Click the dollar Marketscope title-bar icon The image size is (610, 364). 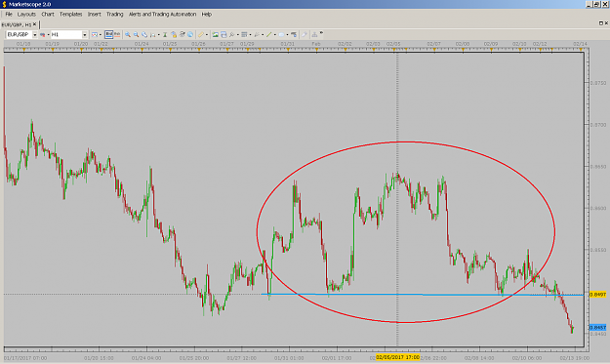4,4
